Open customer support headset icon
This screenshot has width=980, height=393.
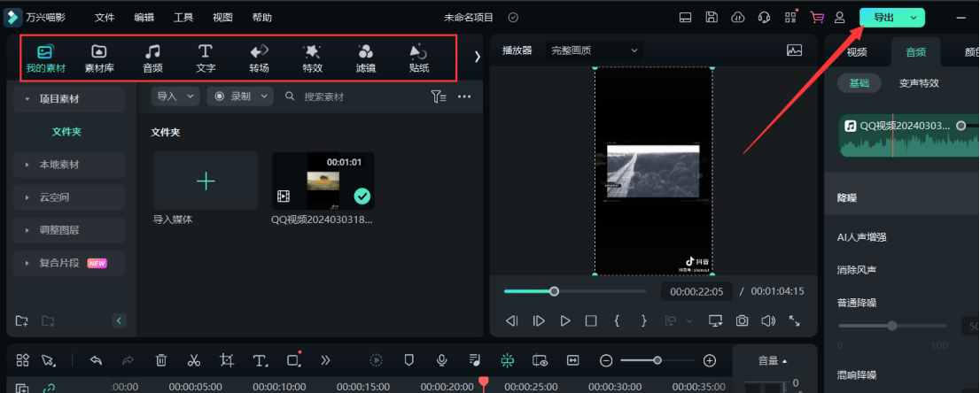(764, 18)
